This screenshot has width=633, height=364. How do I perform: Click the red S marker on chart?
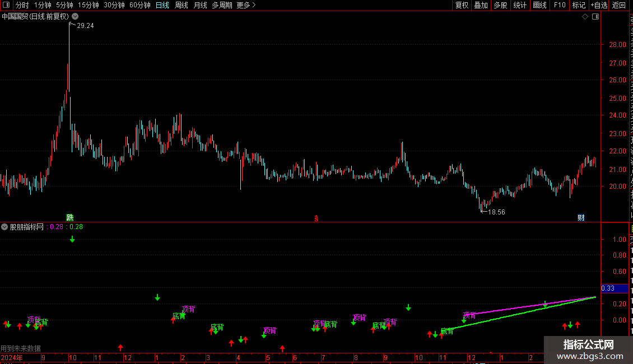(x=316, y=218)
